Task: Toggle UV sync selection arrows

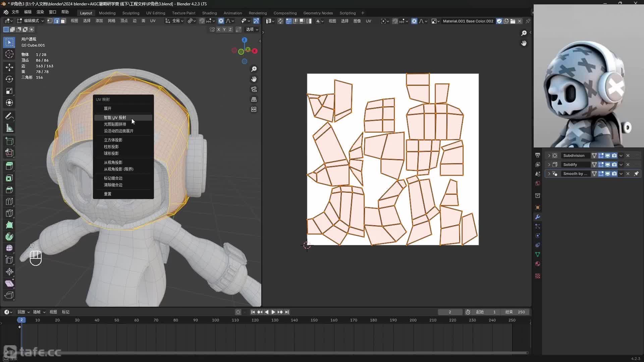Action: 280,21
